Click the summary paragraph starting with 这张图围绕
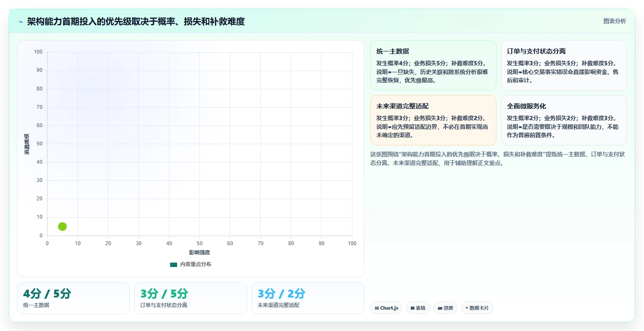This screenshot has height=331, width=644. click(498, 159)
